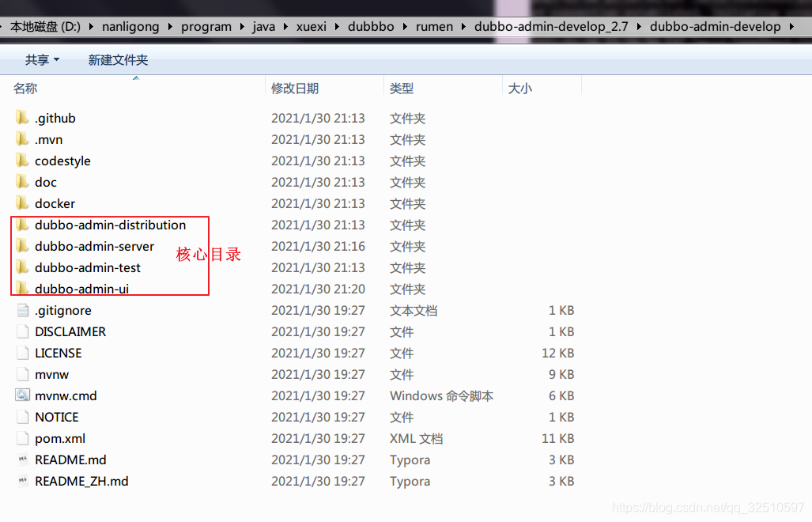Click the README.md Typora icon

coord(22,460)
